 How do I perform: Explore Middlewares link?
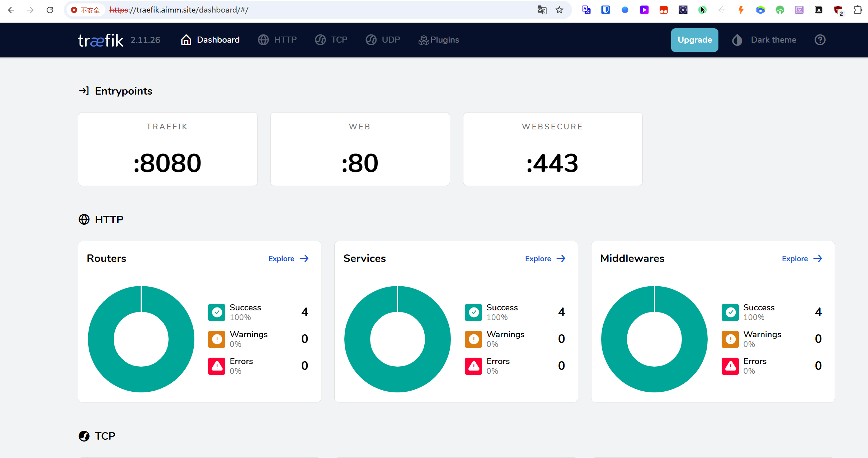(x=802, y=258)
